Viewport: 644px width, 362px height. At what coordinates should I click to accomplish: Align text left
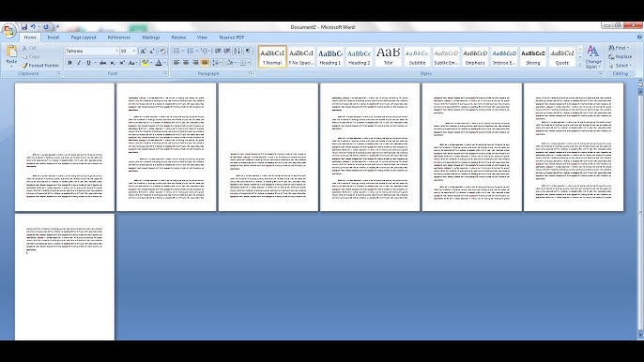(x=176, y=63)
